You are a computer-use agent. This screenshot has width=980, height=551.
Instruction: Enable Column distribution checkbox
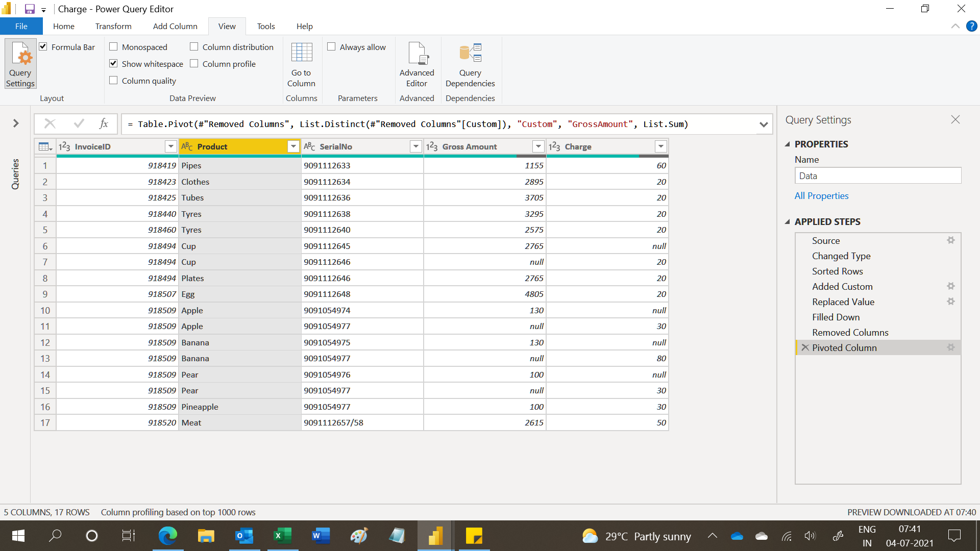194,46
